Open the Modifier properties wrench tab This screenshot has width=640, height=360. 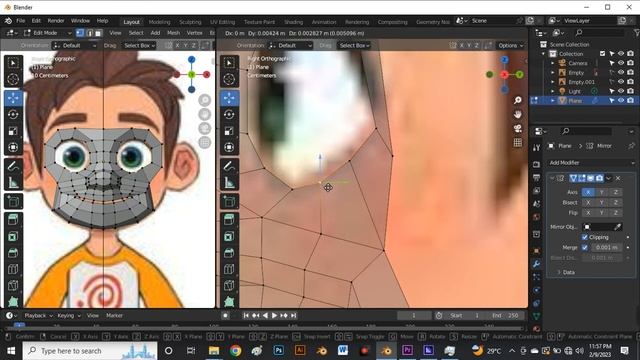pyautogui.click(x=536, y=264)
